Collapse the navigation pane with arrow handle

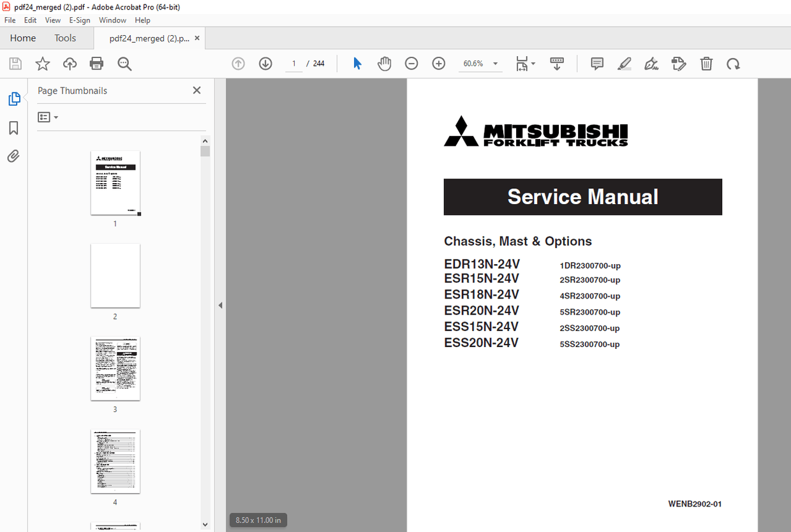220,306
